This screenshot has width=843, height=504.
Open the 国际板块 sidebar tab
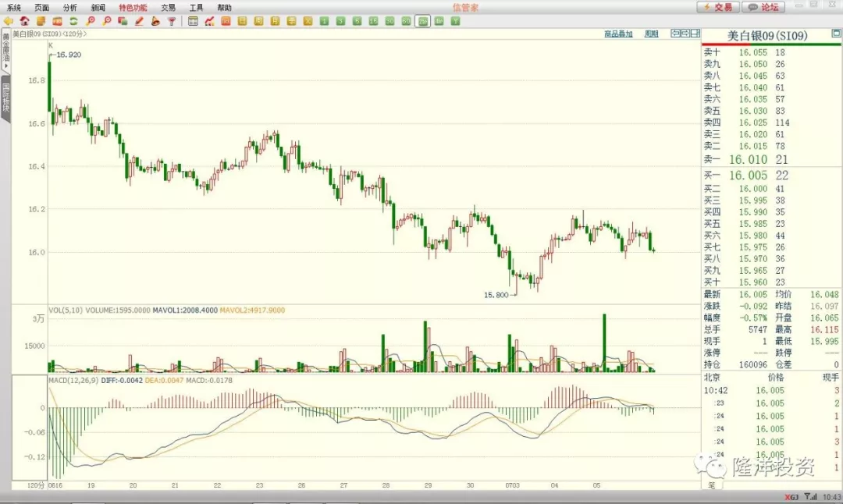[5, 98]
